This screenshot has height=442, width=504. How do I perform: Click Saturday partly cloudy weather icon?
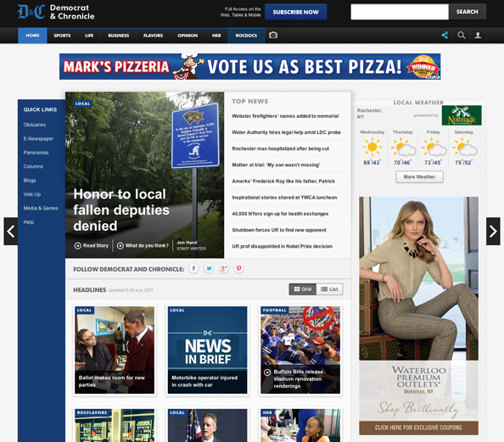point(464,148)
